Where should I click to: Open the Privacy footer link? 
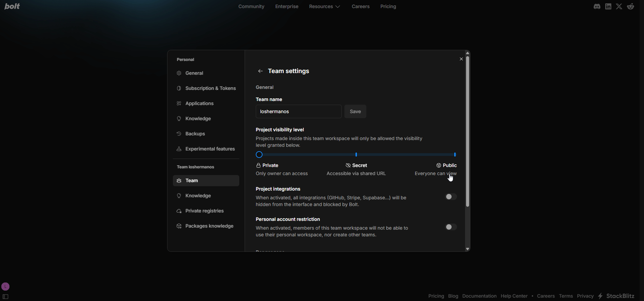point(585,296)
